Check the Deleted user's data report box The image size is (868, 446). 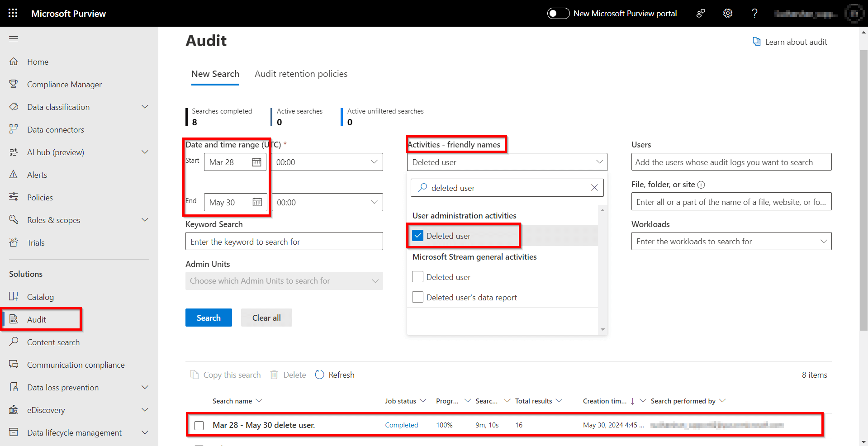click(418, 297)
